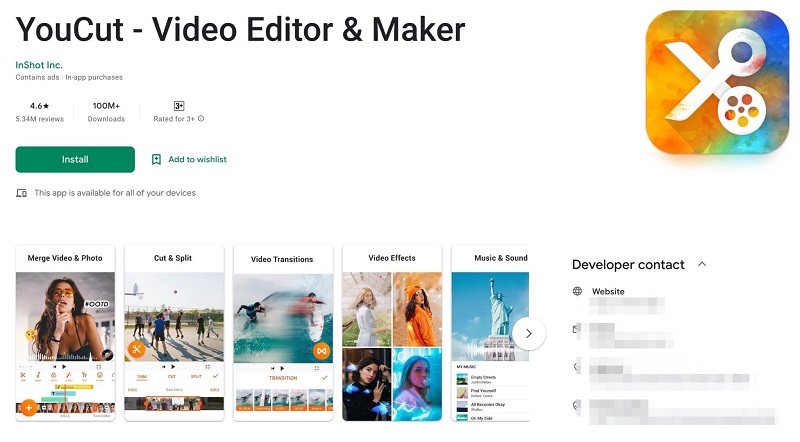800x442 pixels.
Task: Click the YouCut - Video Editor & Maker title
Action: (x=240, y=29)
